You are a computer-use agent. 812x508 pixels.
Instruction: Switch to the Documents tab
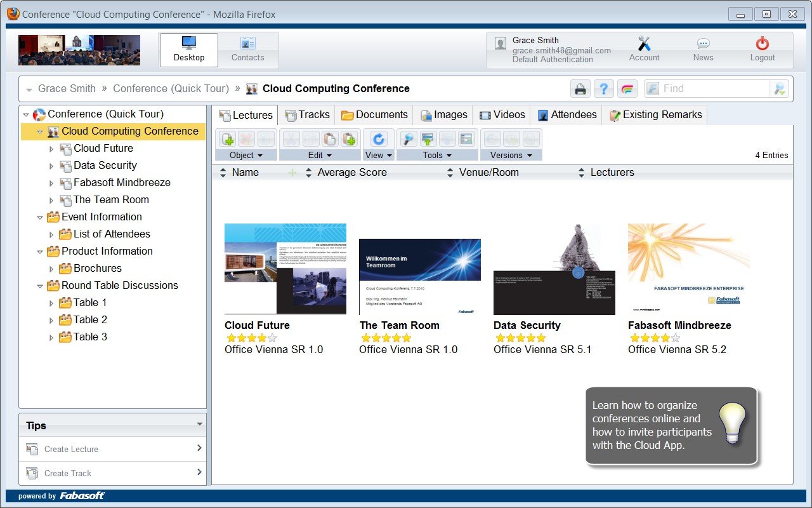[x=374, y=115]
